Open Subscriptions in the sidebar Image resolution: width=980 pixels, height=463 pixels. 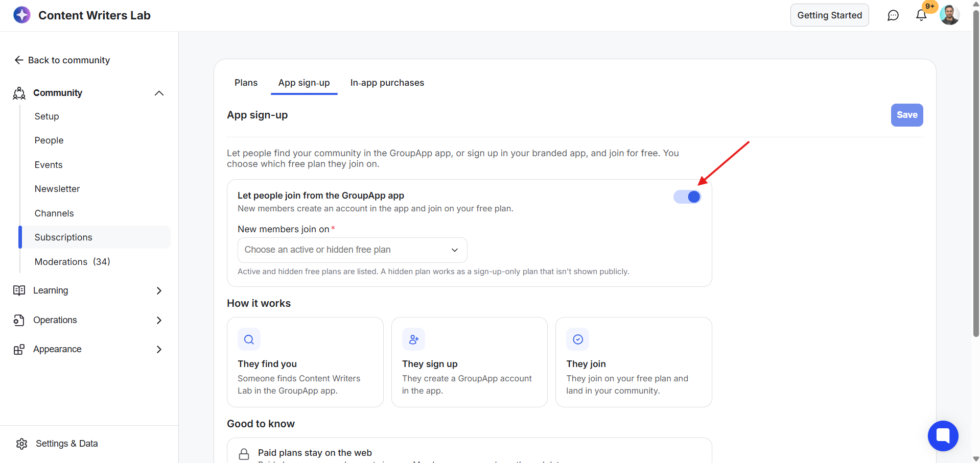(x=95, y=237)
